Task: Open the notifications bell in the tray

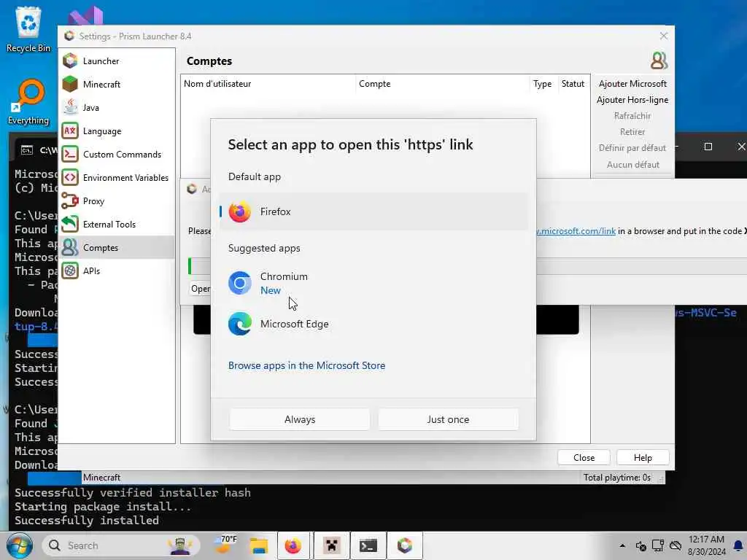Action: [x=738, y=545]
